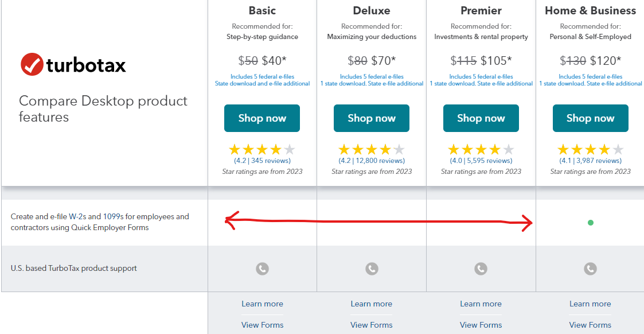
Task: Click the star rating under Deluxe
Action: point(372,150)
